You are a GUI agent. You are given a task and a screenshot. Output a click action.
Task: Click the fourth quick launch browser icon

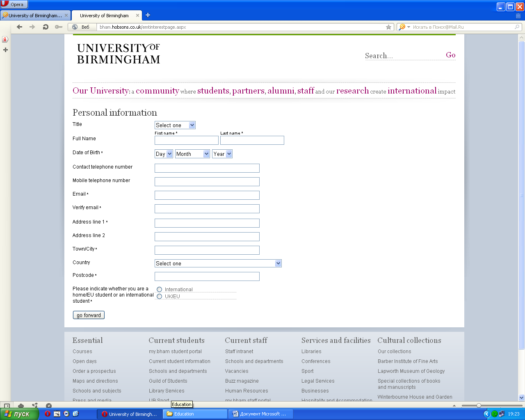(x=75, y=414)
